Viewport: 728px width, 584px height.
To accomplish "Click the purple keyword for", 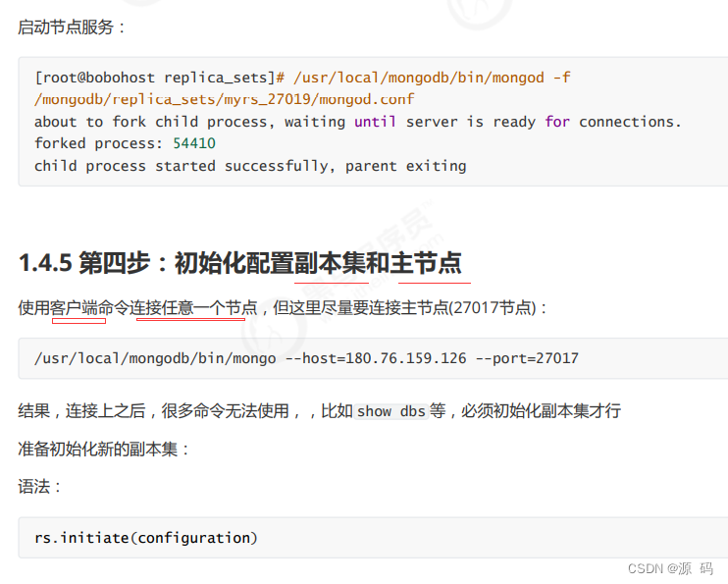I will 557,122.
